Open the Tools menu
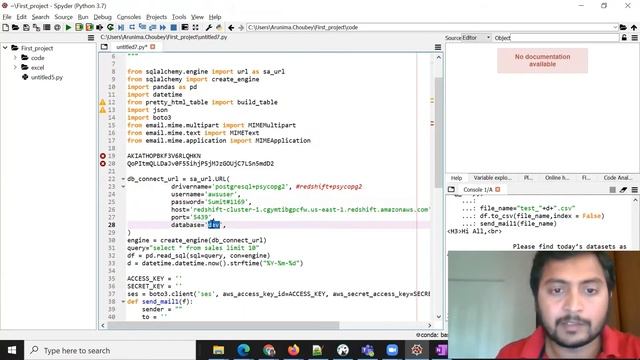The width and height of the screenshot is (640, 360). point(179,17)
